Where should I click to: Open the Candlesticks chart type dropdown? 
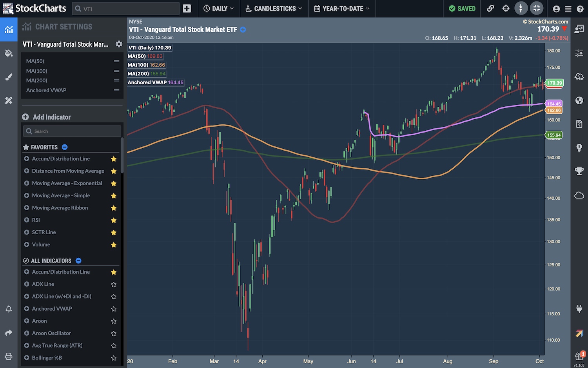coord(274,9)
